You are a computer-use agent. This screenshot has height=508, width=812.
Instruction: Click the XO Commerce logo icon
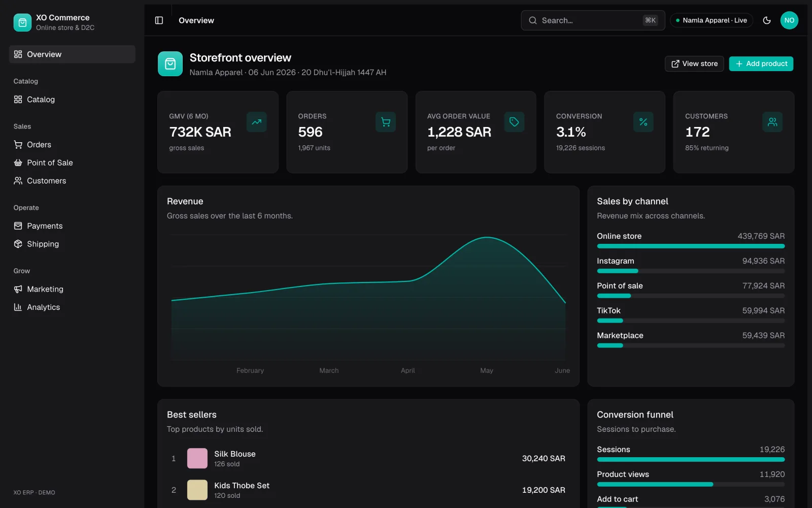[x=22, y=22]
